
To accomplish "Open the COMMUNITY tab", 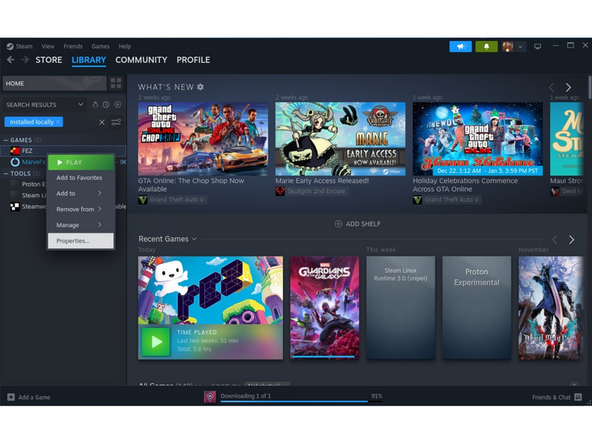I will click(x=141, y=60).
